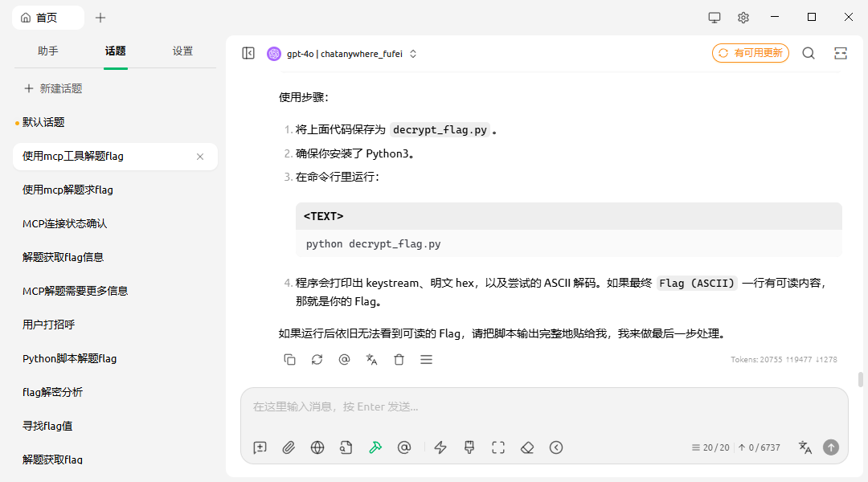The width and height of the screenshot is (868, 482).
Task: Open the gpt-4o model selector dropdown
Action: pos(343,54)
